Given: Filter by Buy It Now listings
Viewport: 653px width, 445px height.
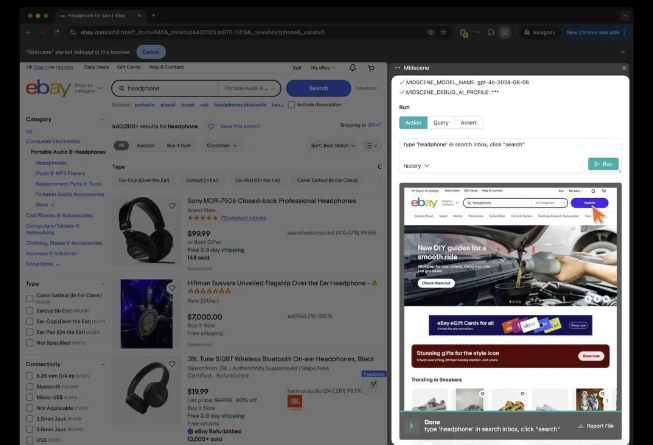Looking at the screenshot, I should 179,145.
